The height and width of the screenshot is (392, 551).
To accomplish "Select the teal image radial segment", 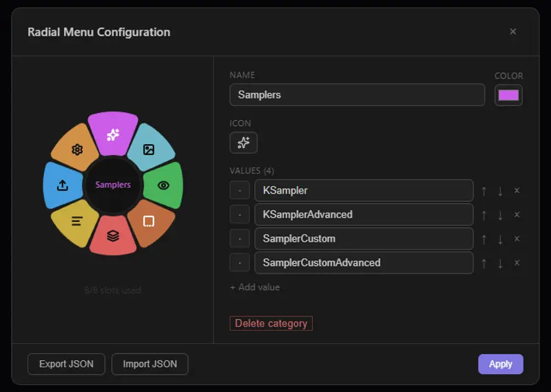I will (151, 148).
